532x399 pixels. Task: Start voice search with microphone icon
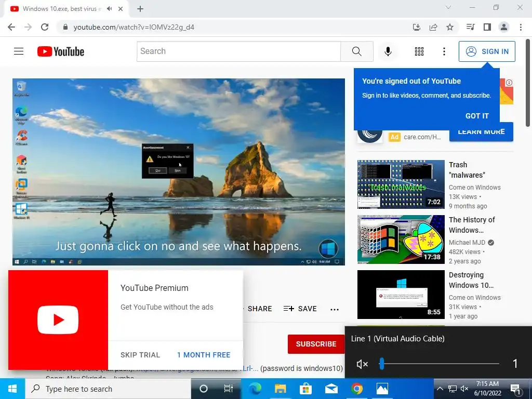pos(388,51)
